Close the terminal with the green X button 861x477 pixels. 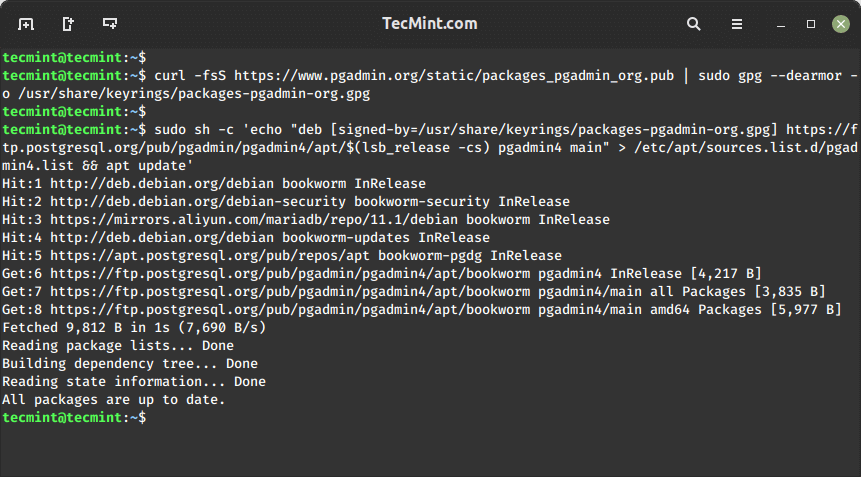pyautogui.click(x=841, y=24)
